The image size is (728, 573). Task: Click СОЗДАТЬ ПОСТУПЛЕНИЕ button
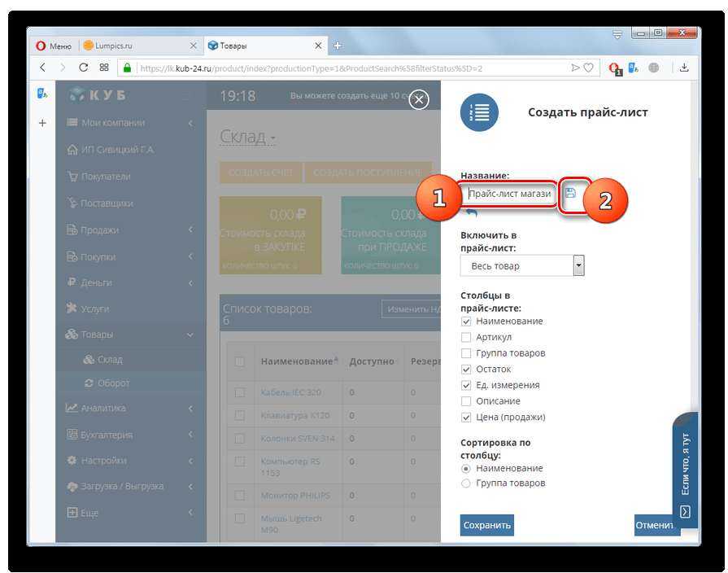pyautogui.click(x=368, y=173)
